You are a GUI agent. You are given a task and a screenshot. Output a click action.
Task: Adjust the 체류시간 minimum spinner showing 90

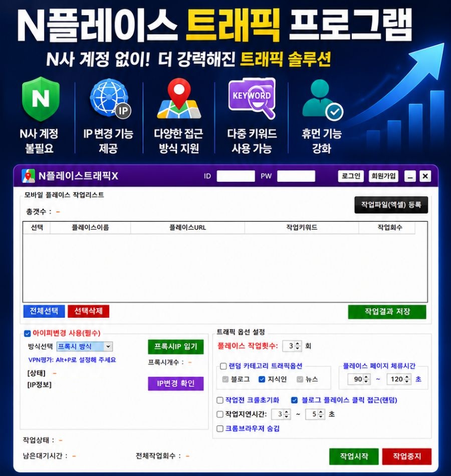(x=359, y=379)
